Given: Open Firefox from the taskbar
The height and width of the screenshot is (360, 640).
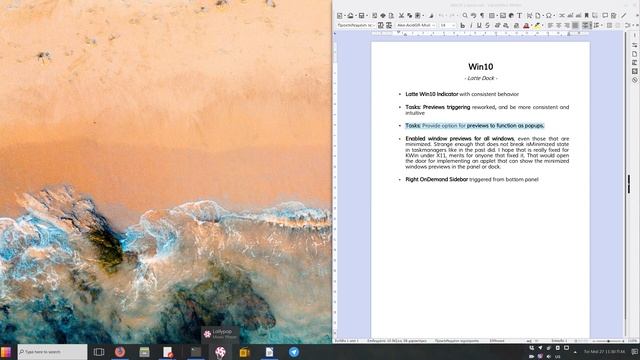Looking at the screenshot, I should point(120,351).
